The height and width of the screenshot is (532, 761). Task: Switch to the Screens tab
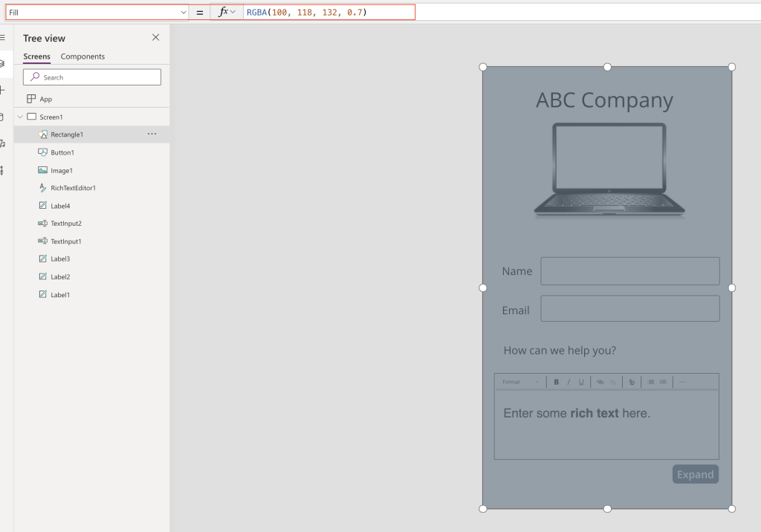(x=36, y=56)
